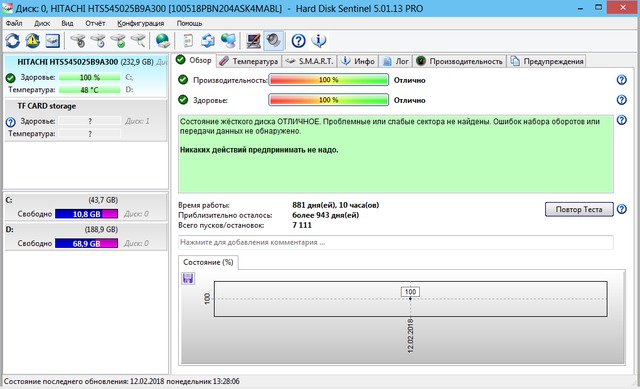Open the S.M.A.R.T. tab
The width and height of the screenshot is (640, 389).
click(x=309, y=61)
